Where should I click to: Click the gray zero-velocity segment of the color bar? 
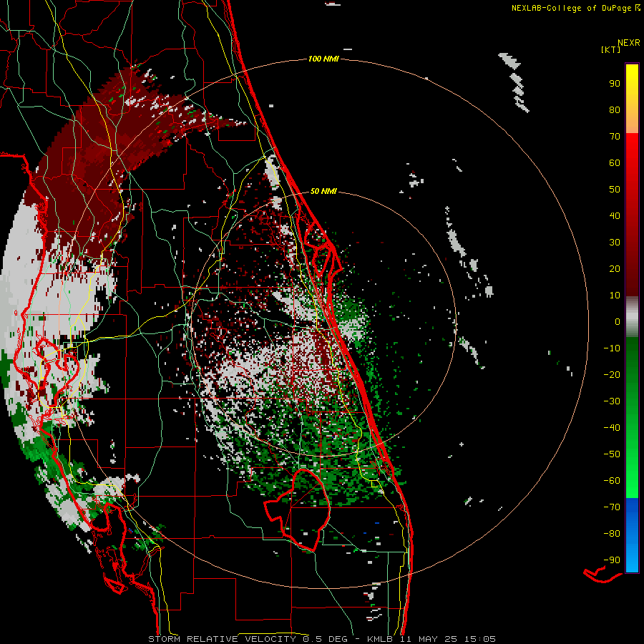[632, 317]
